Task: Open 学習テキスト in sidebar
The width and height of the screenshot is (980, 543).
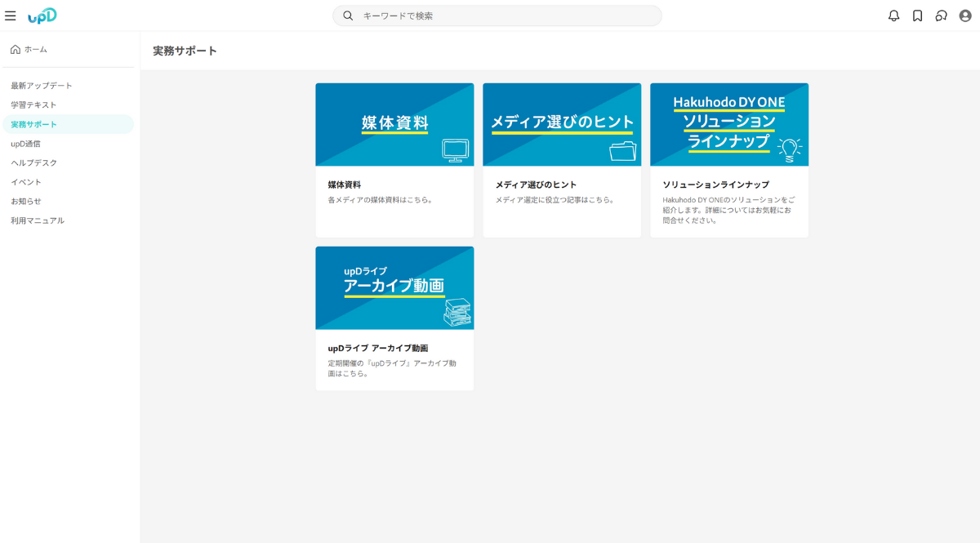Action: pyautogui.click(x=34, y=105)
